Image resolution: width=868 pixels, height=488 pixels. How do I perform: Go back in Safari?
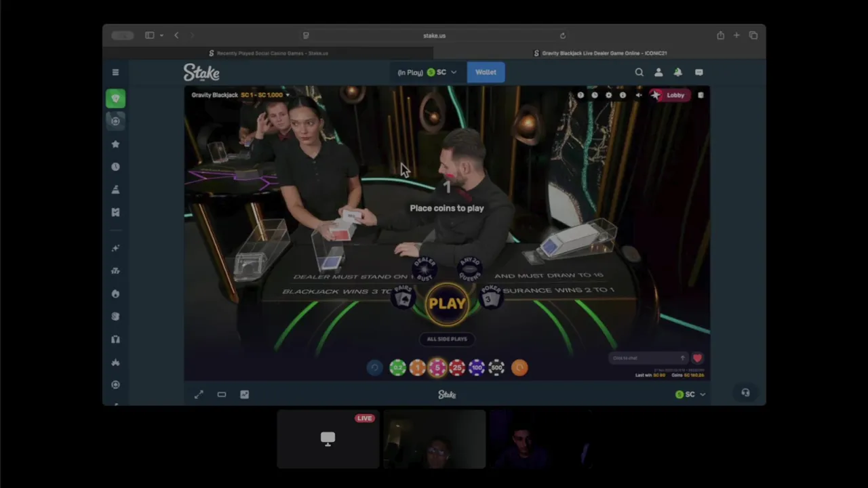176,35
